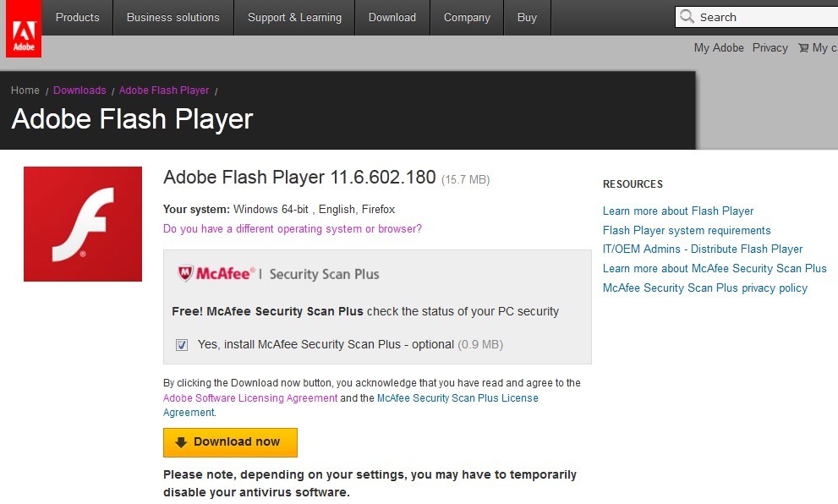Go to Home in breadcrumb

(25, 90)
